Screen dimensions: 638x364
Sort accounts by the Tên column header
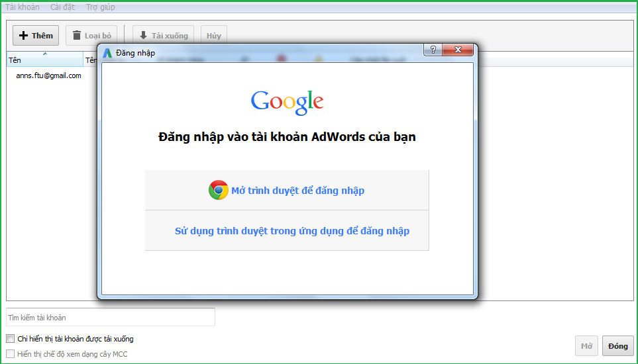tap(44, 60)
